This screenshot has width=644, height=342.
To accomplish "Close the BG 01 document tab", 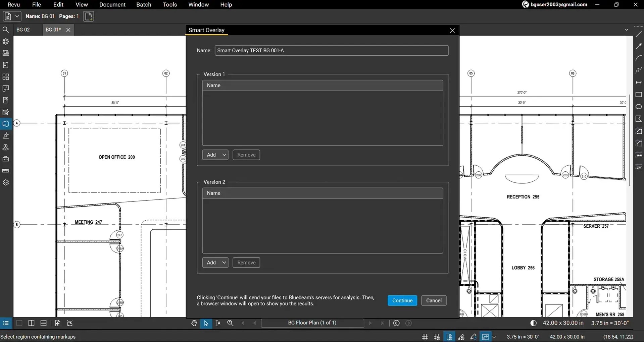I will click(x=68, y=30).
